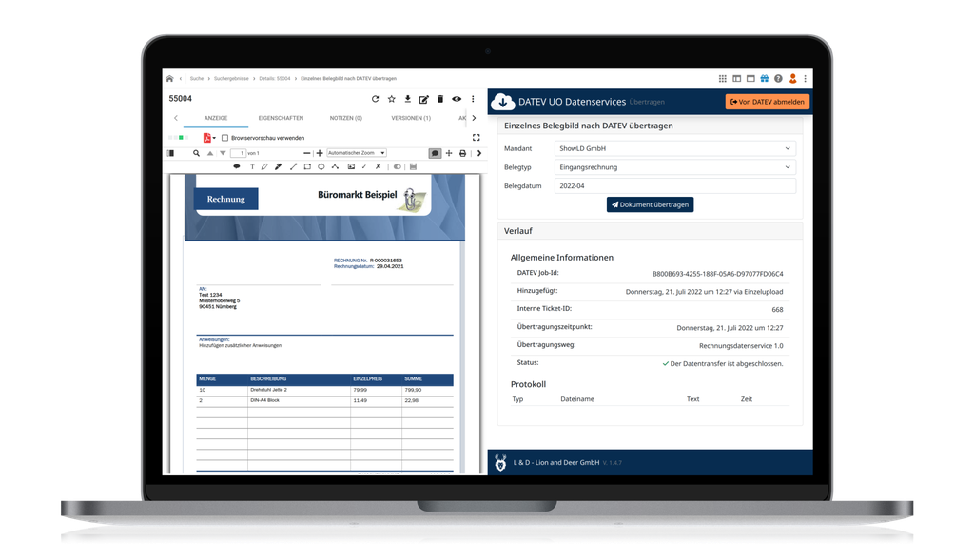Open apps grid icon
Screen dimensions: 974x560
(723, 78)
